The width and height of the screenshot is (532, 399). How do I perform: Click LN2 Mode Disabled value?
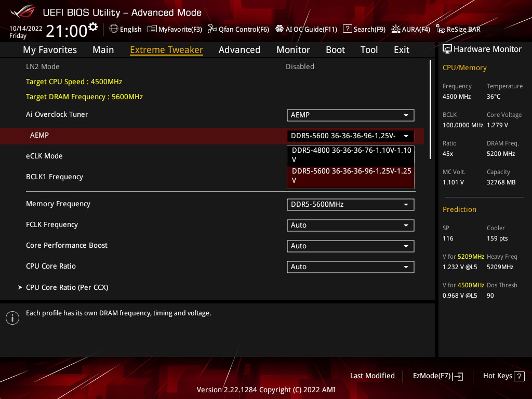coord(300,66)
